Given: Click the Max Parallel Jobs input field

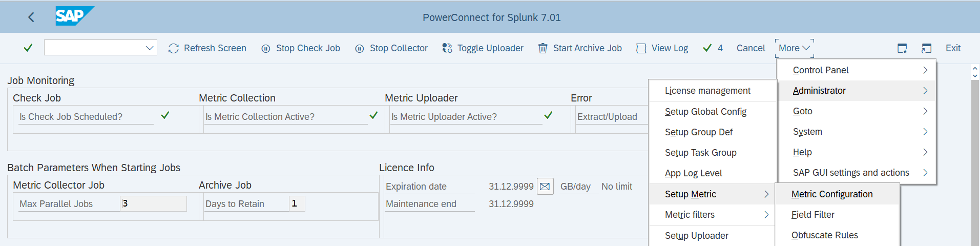Looking at the screenshot, I should 153,203.
